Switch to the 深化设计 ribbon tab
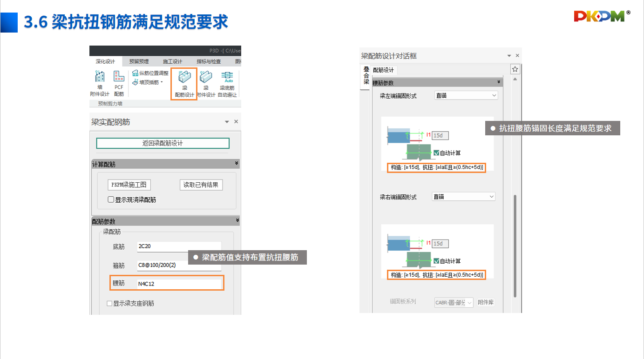Image resolution: width=644 pixels, height=359 pixels. [105, 61]
